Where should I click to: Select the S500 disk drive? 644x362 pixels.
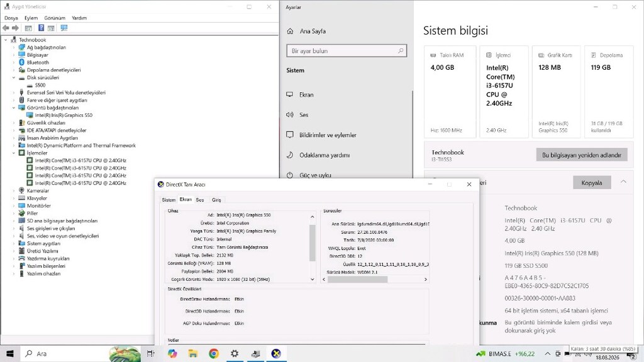click(x=40, y=85)
